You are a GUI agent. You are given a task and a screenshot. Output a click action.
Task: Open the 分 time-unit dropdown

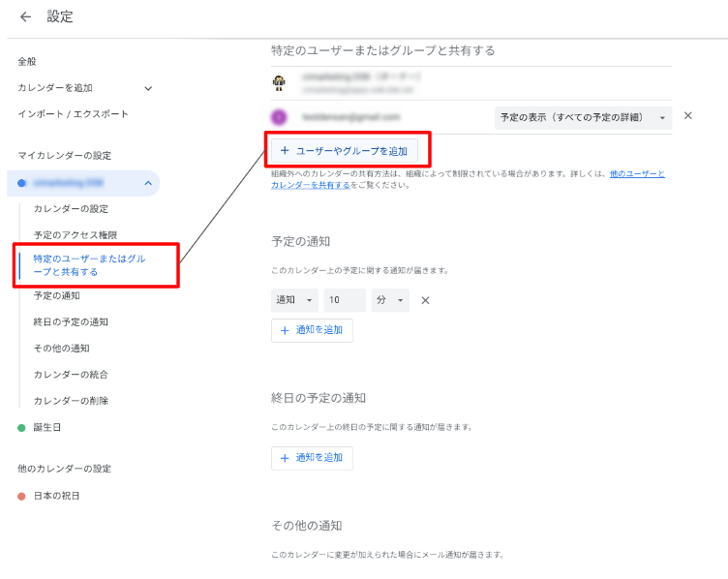[x=390, y=300]
